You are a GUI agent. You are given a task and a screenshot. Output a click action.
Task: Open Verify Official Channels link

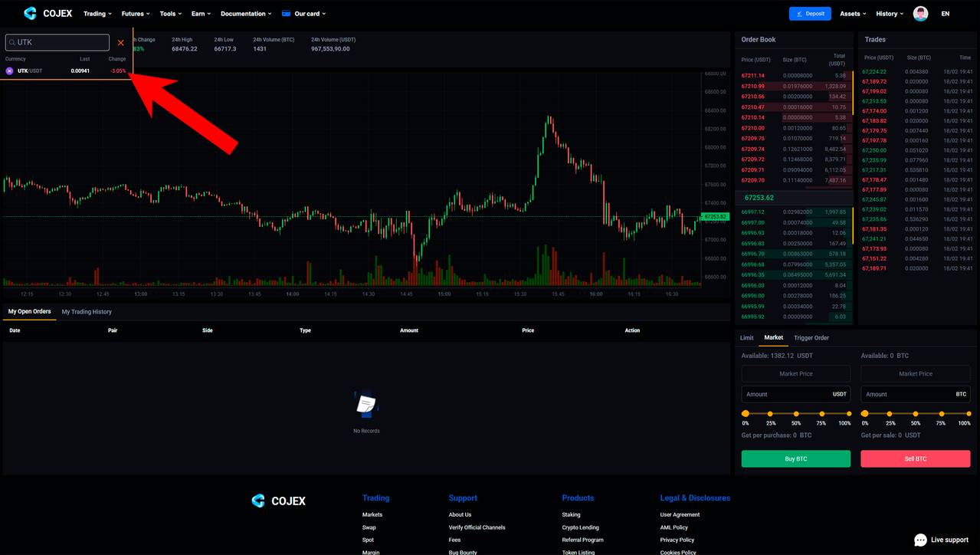[477, 527]
